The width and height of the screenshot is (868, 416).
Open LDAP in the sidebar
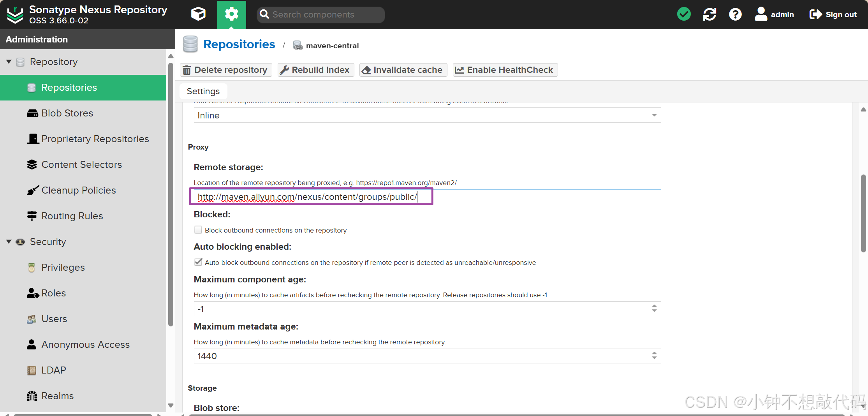coord(83,370)
